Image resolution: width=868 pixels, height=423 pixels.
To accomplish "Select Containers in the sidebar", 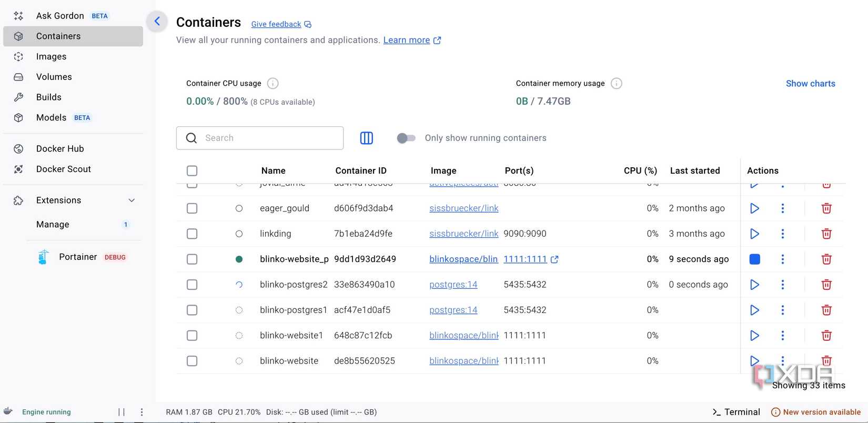I will tap(73, 36).
